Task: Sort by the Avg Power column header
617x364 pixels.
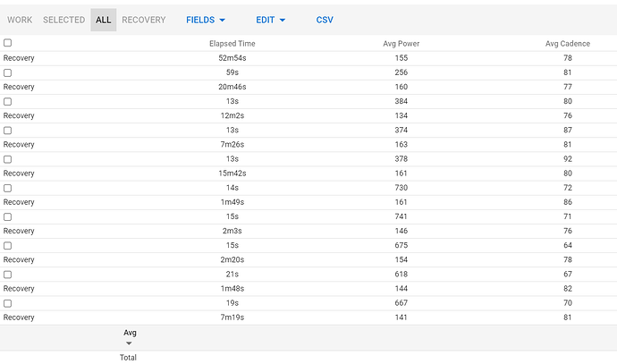Action: point(401,43)
